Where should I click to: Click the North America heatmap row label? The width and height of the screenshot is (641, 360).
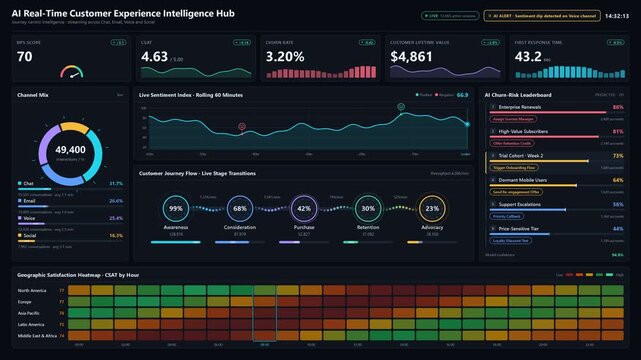[32, 291]
